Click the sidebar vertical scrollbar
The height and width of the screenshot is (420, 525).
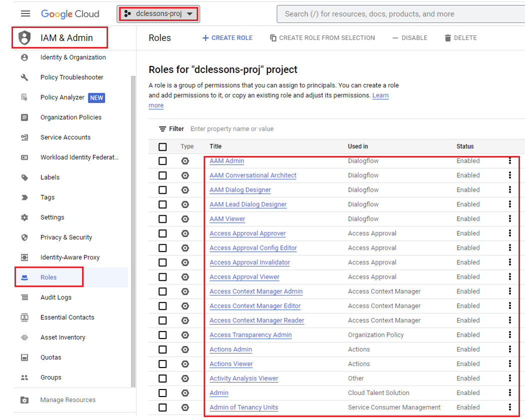pyautogui.click(x=133, y=231)
